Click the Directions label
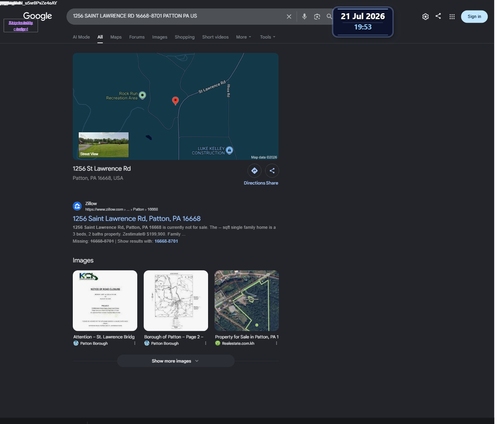 (x=255, y=183)
